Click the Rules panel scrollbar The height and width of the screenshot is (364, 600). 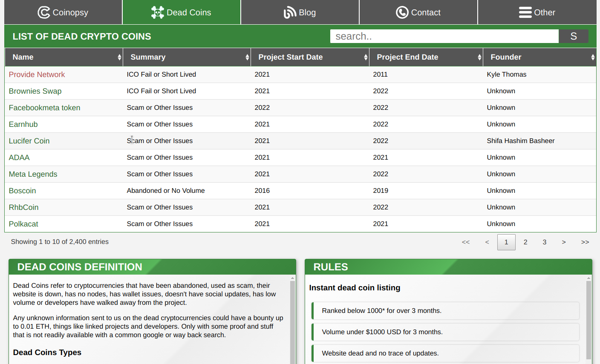tap(588, 320)
